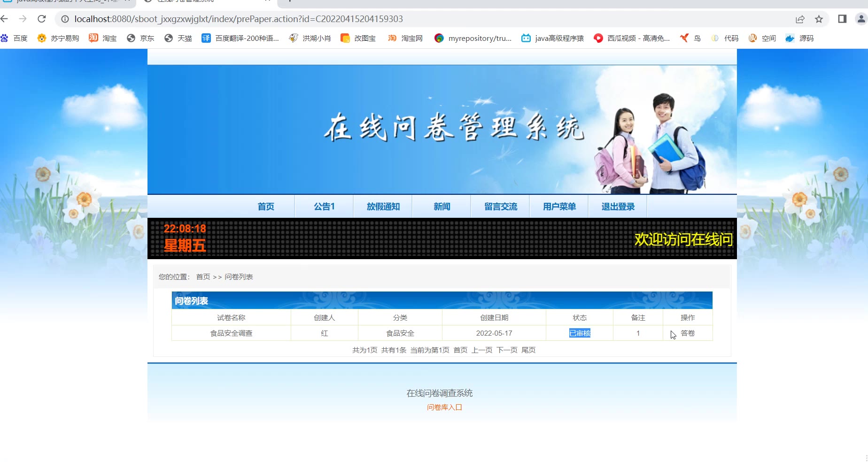Click the browser back arrow
This screenshot has width=868, height=462.
point(5,19)
